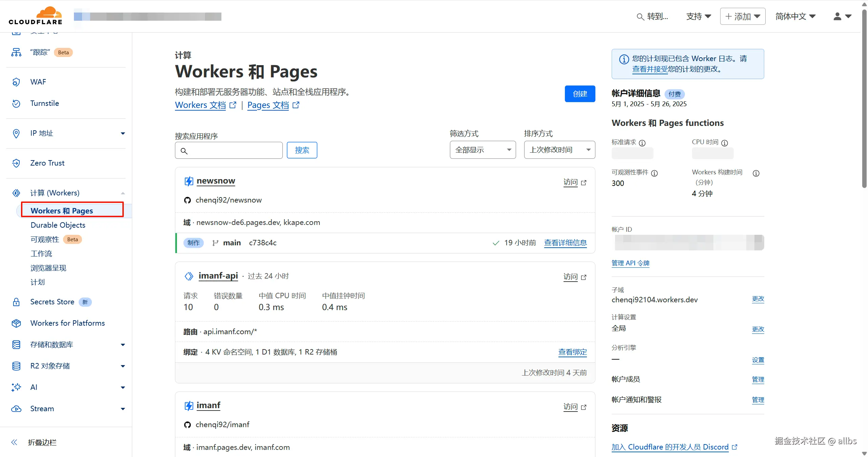The height and width of the screenshot is (457, 868).
Task: Select the Workers for Platforms icon
Action: click(x=16, y=323)
